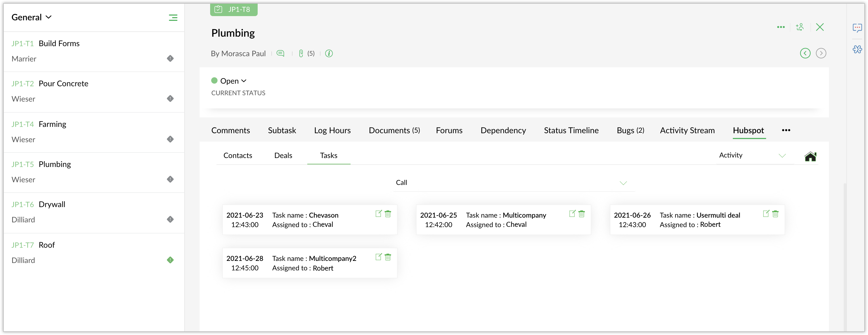This screenshot has height=335, width=868.
Task: Open the Open status dropdown
Action: [233, 81]
